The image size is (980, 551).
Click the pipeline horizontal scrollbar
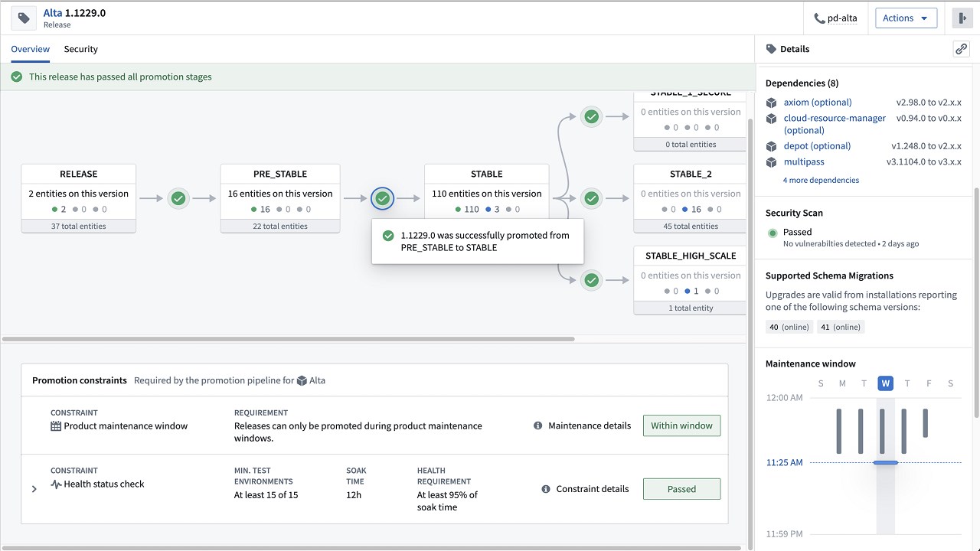pos(288,338)
